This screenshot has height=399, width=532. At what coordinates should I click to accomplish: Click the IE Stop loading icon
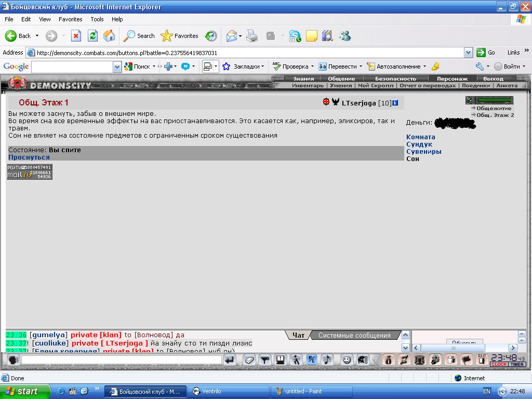[76, 36]
